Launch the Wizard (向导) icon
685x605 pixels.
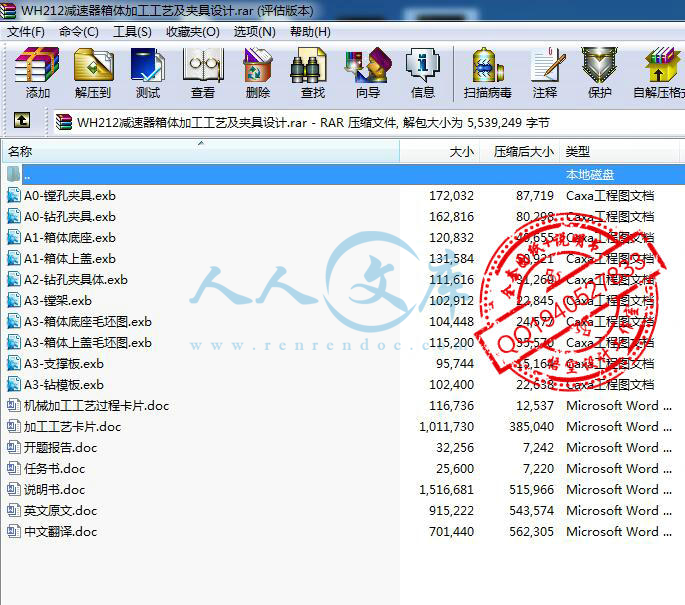tap(368, 65)
